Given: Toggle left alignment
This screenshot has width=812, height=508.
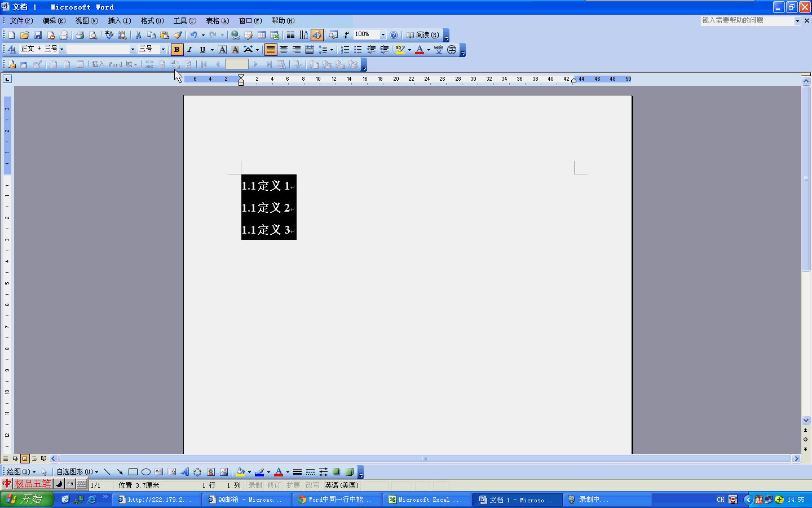Looking at the screenshot, I should click(271, 50).
